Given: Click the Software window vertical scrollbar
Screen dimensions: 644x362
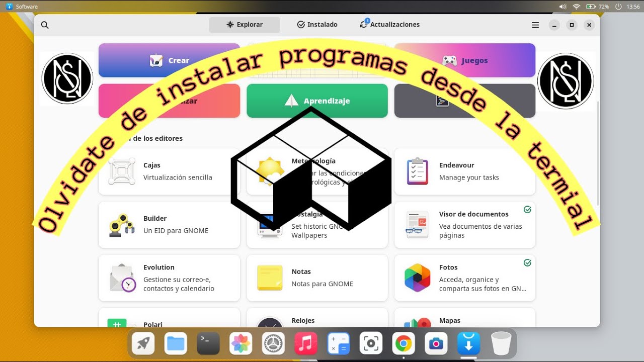Looking at the screenshot, I should (598, 153).
